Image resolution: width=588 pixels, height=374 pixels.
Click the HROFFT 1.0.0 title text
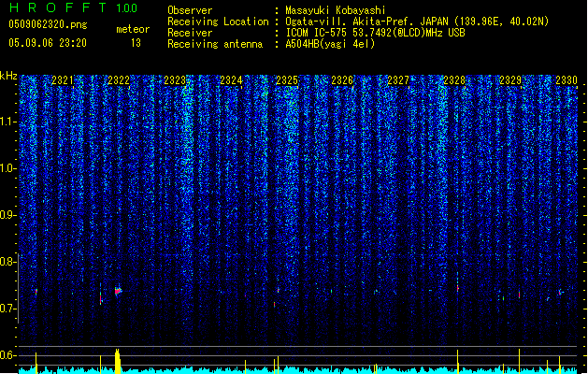point(73,7)
